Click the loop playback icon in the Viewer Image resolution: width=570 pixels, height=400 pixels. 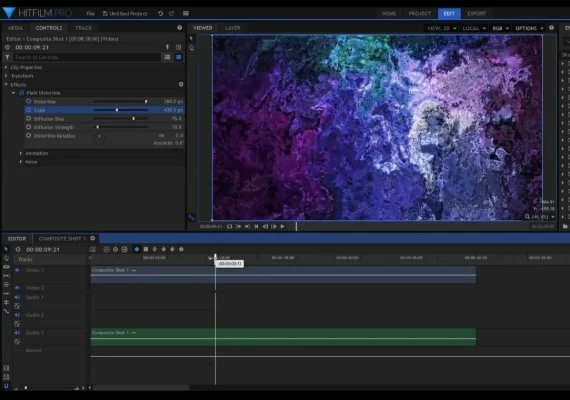coord(229,226)
